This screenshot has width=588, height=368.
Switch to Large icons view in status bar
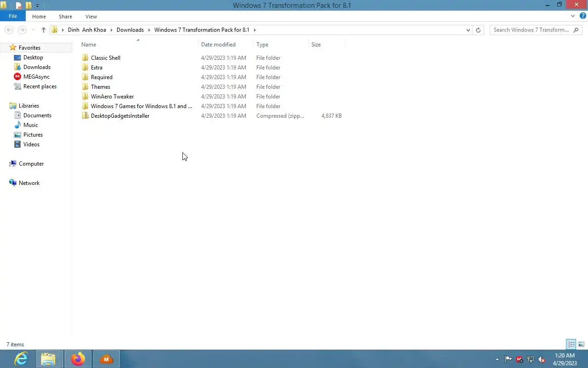tap(581, 344)
